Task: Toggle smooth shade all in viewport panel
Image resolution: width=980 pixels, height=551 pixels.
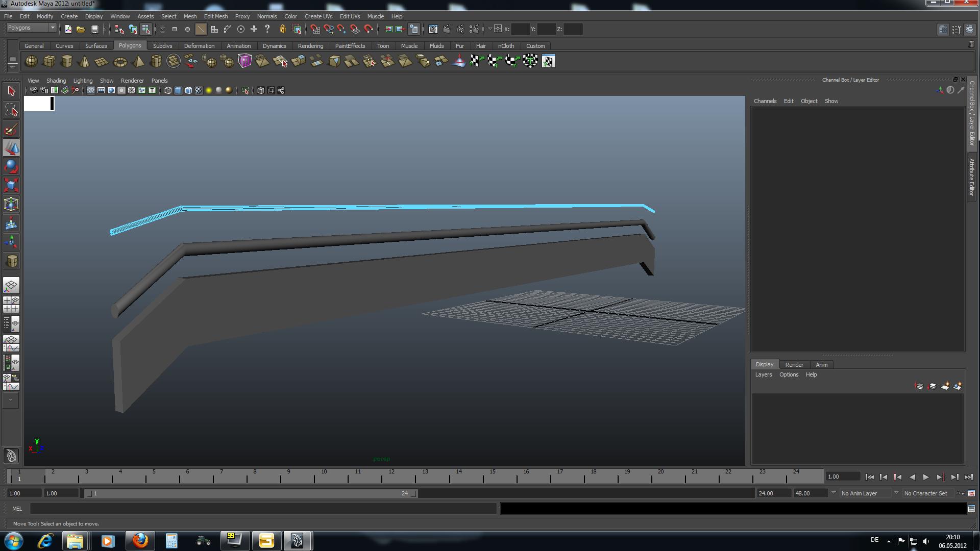Action: [178, 90]
